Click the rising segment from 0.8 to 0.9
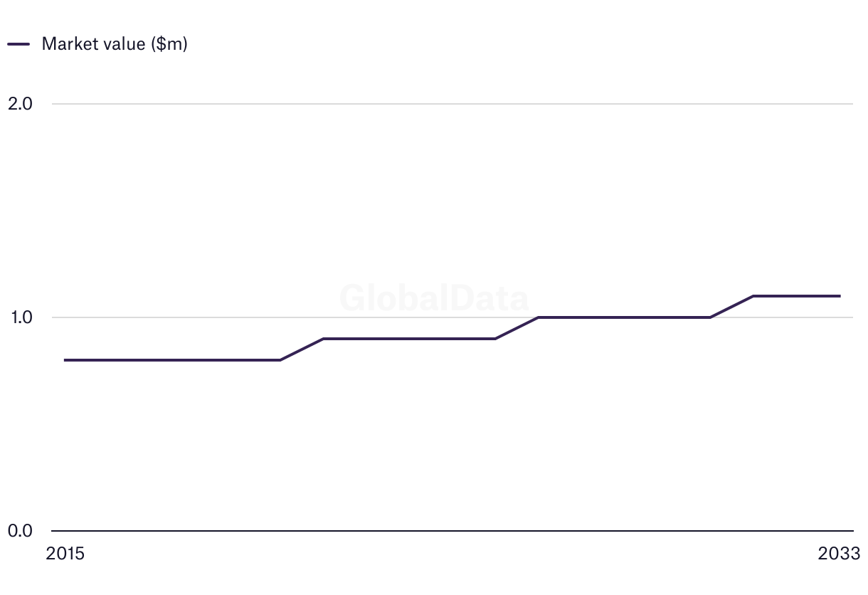This screenshot has height=595, width=868. [302, 349]
